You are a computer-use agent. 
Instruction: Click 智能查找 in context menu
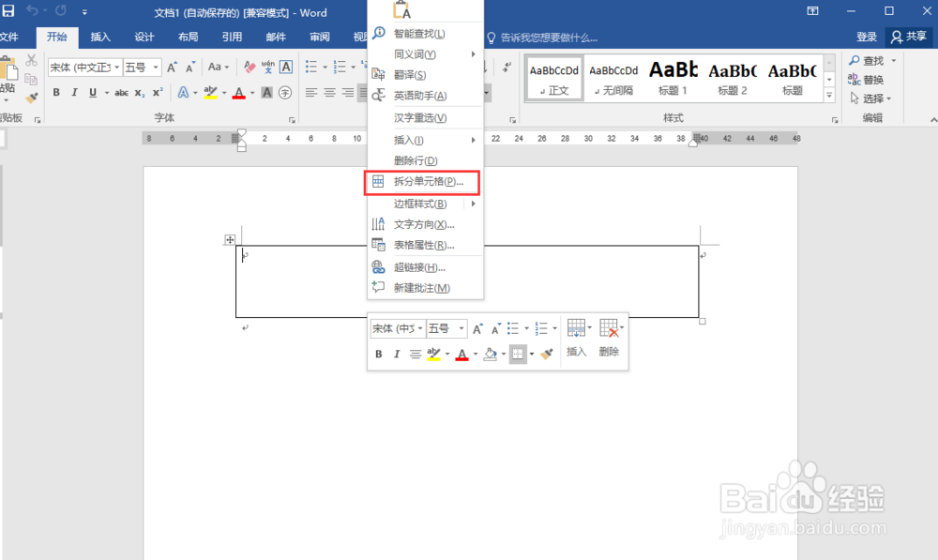(424, 34)
